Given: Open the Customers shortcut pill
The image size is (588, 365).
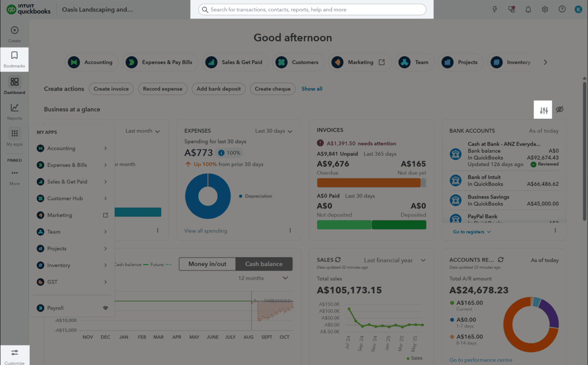Looking at the screenshot, I should point(297,62).
